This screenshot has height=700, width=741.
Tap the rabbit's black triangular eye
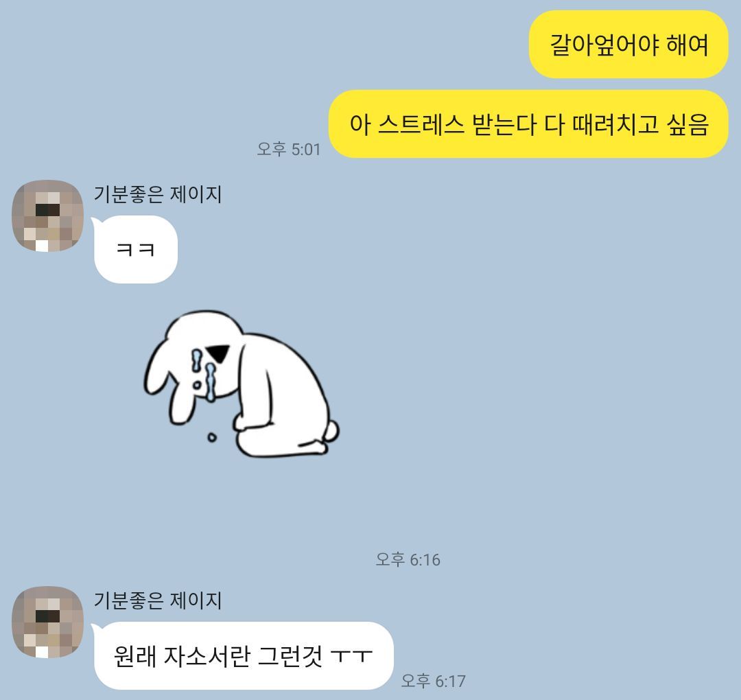point(217,353)
